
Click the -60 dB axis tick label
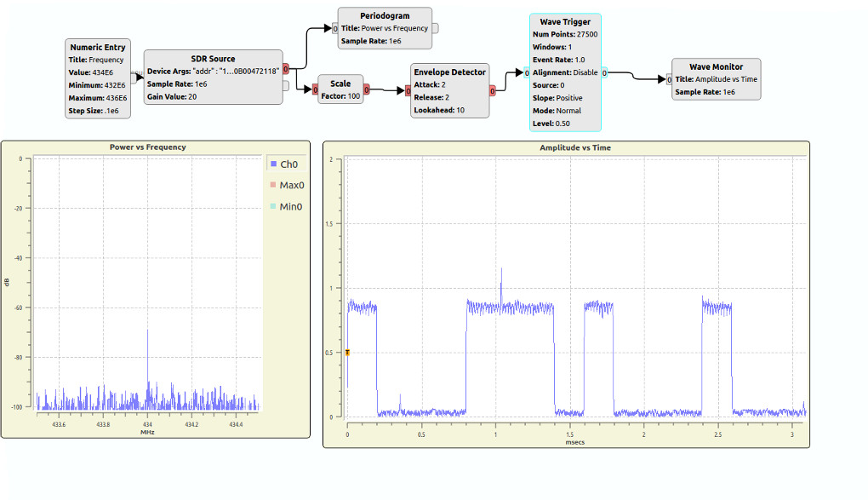tap(19, 307)
